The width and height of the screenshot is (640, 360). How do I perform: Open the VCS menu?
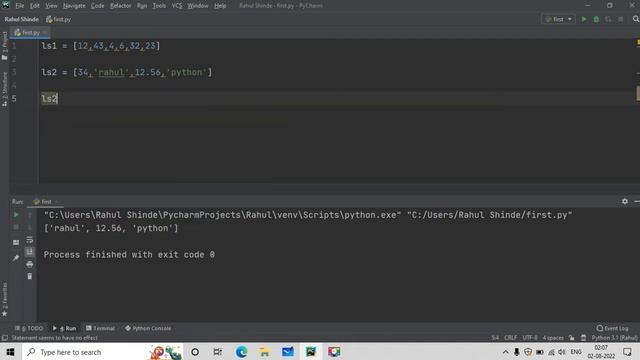click(177, 6)
